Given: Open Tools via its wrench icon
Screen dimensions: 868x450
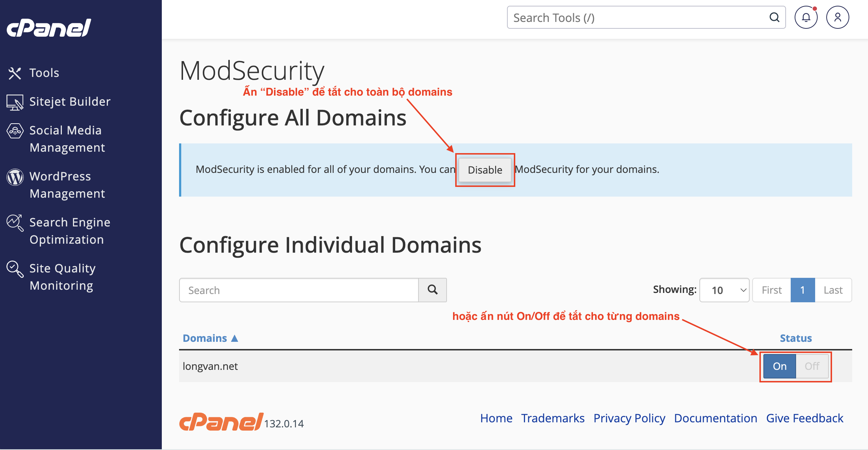Looking at the screenshot, I should pyautogui.click(x=15, y=73).
